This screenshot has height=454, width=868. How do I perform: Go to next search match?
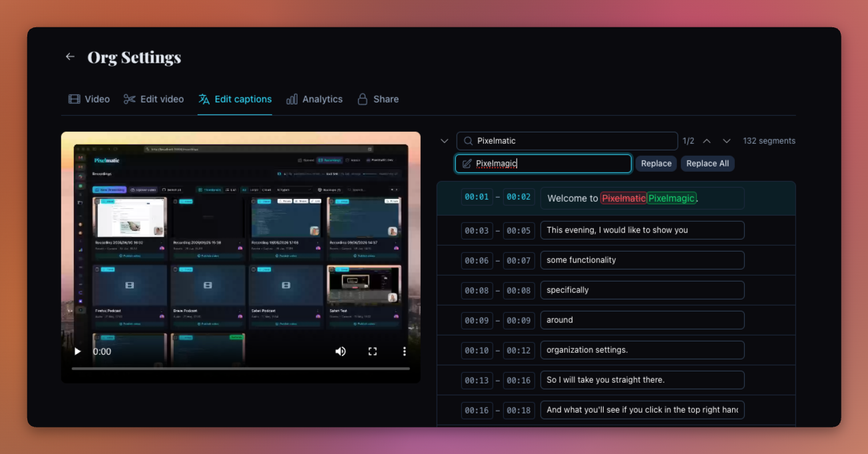pos(727,141)
